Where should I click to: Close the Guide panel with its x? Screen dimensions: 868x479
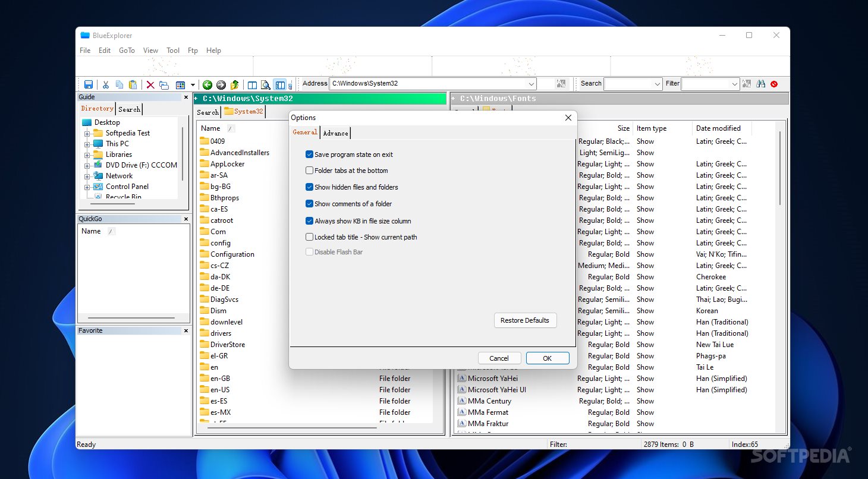(186, 97)
